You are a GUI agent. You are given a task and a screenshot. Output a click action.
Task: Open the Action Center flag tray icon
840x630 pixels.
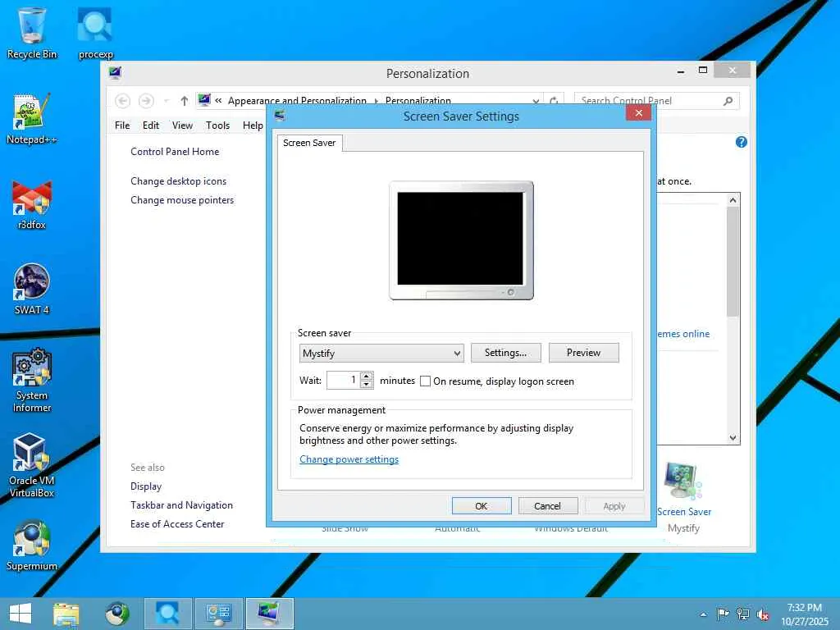pos(723,614)
